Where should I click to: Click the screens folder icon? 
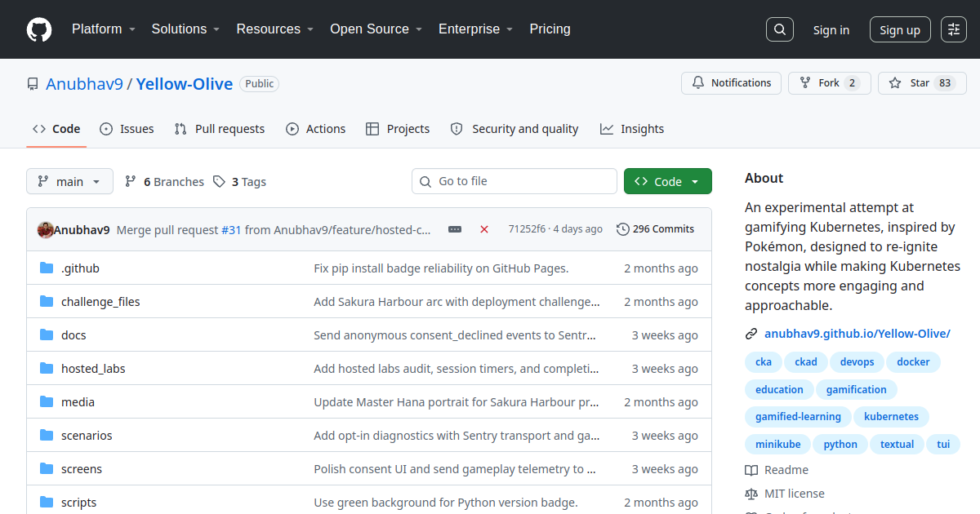47,469
